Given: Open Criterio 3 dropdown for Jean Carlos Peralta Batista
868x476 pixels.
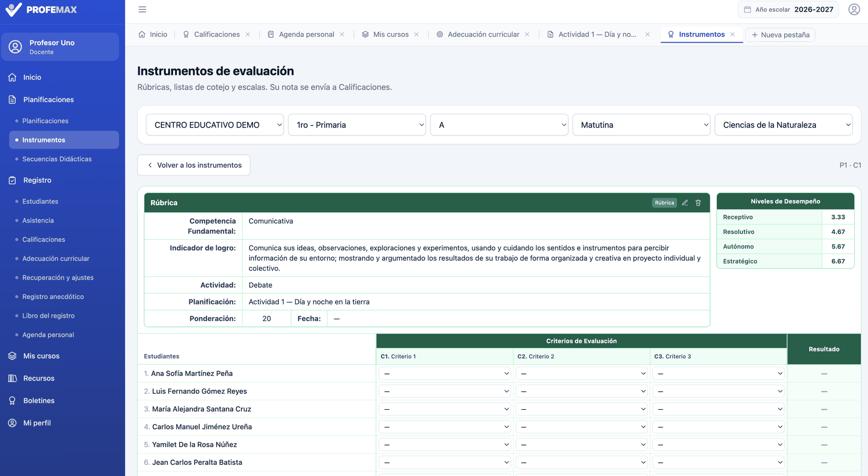Looking at the screenshot, I should click(718, 463).
